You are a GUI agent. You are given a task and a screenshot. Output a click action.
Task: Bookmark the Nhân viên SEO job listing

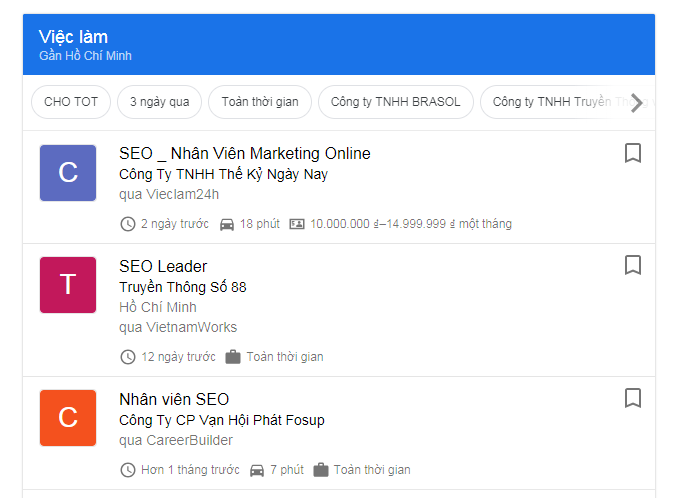point(633,398)
